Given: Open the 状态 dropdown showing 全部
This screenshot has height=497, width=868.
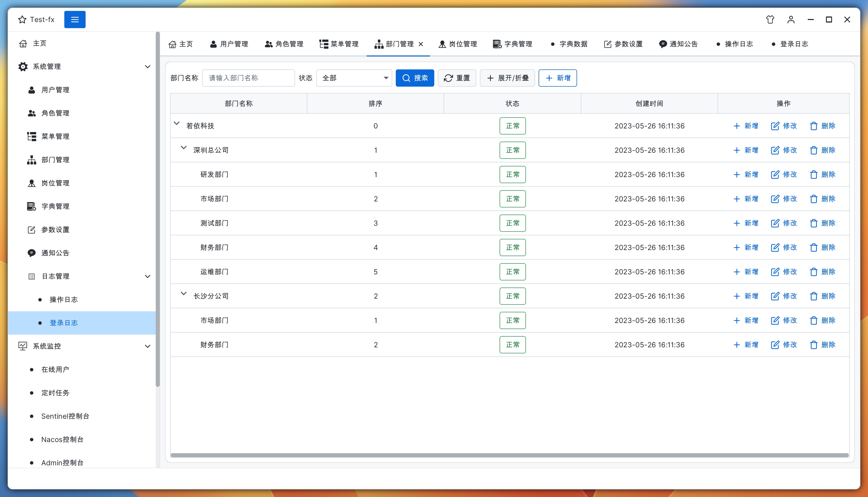Looking at the screenshot, I should pos(354,78).
